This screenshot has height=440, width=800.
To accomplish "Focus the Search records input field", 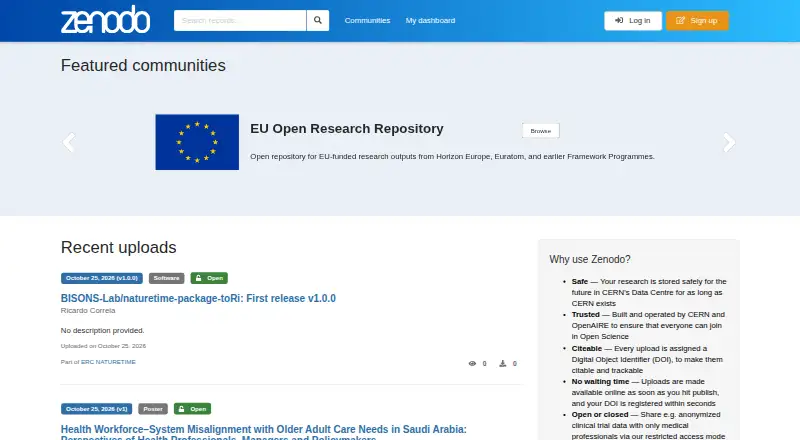I will pos(240,20).
